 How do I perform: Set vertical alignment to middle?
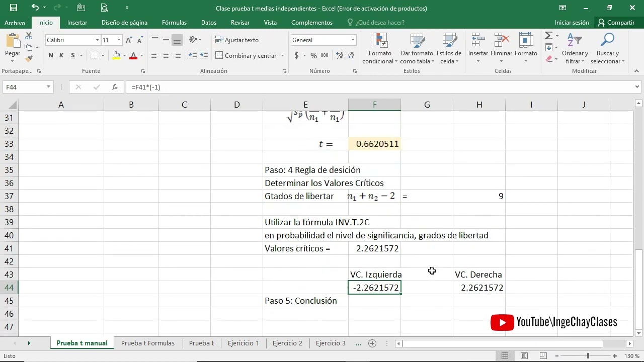click(x=166, y=40)
